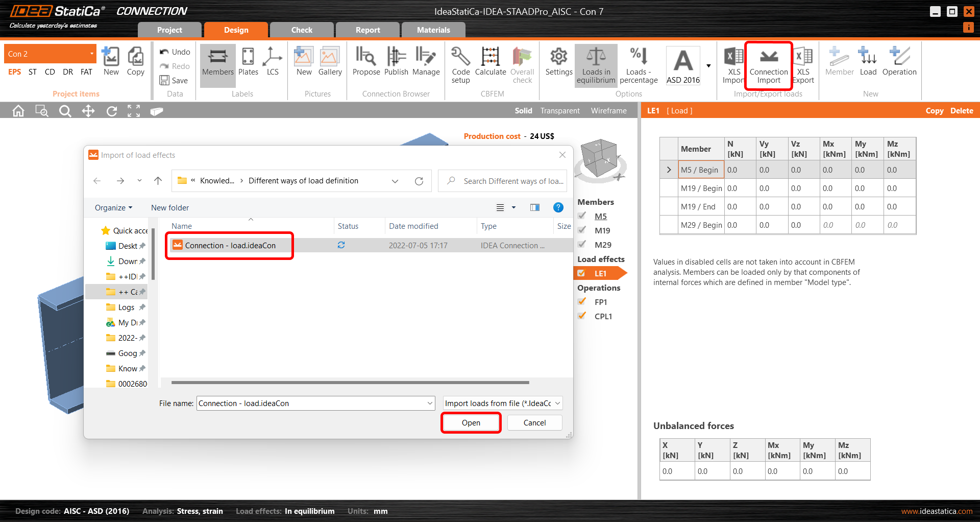980x522 pixels.
Task: Open the Con 2 project item dropdown
Action: coord(91,54)
